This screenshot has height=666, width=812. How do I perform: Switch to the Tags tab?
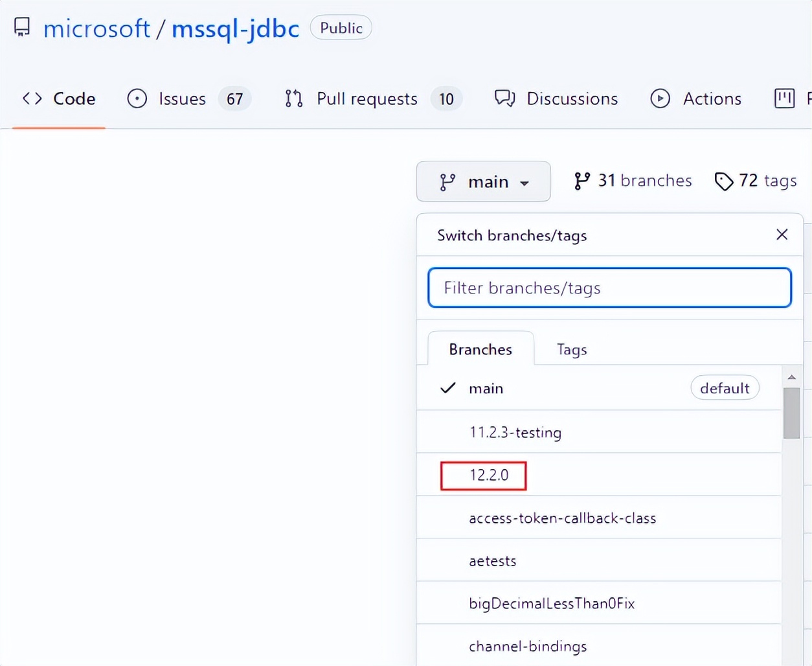(571, 349)
